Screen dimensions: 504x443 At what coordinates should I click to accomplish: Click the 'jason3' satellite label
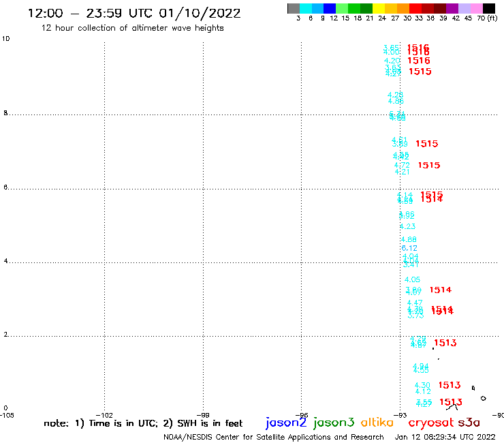[x=334, y=423]
